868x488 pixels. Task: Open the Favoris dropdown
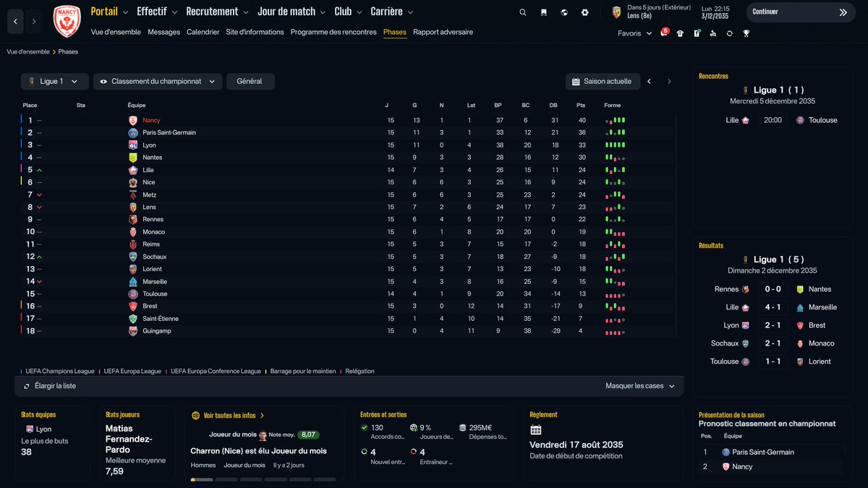(x=634, y=33)
